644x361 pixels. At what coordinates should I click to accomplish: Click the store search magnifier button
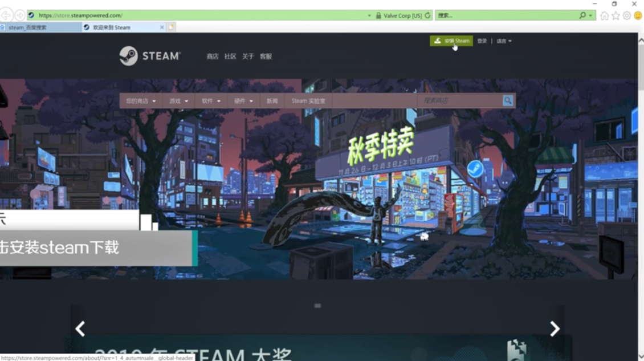508,100
